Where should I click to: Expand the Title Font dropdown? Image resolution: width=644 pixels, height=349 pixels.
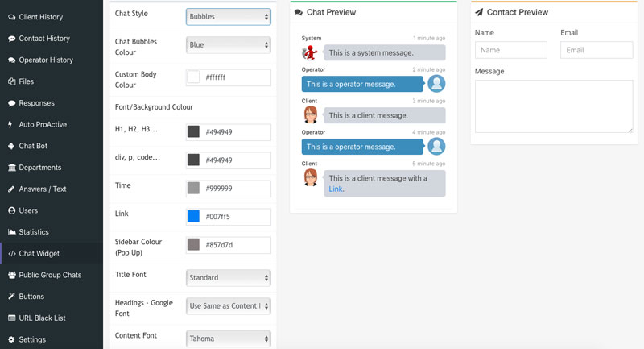[228, 277]
